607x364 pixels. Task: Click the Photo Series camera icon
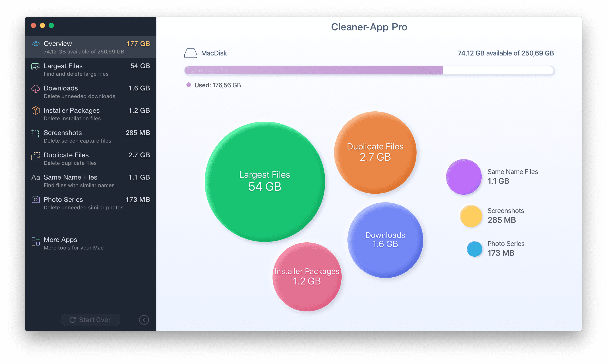point(36,199)
